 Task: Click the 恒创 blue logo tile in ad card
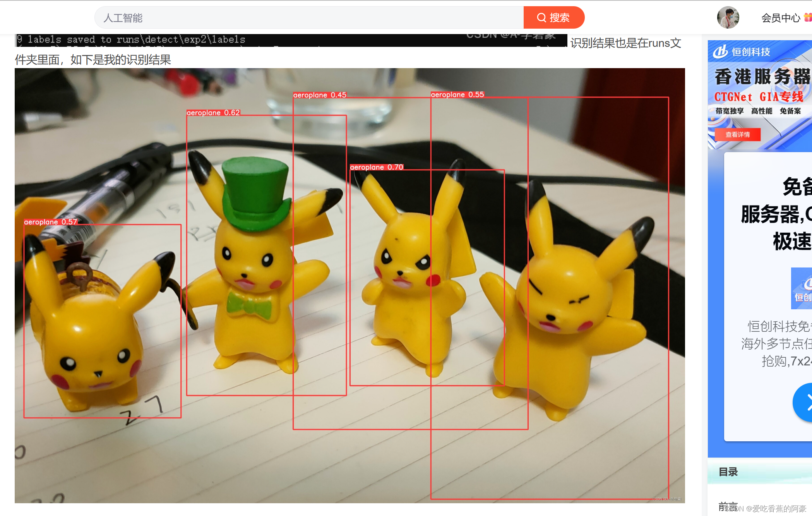pos(802,288)
